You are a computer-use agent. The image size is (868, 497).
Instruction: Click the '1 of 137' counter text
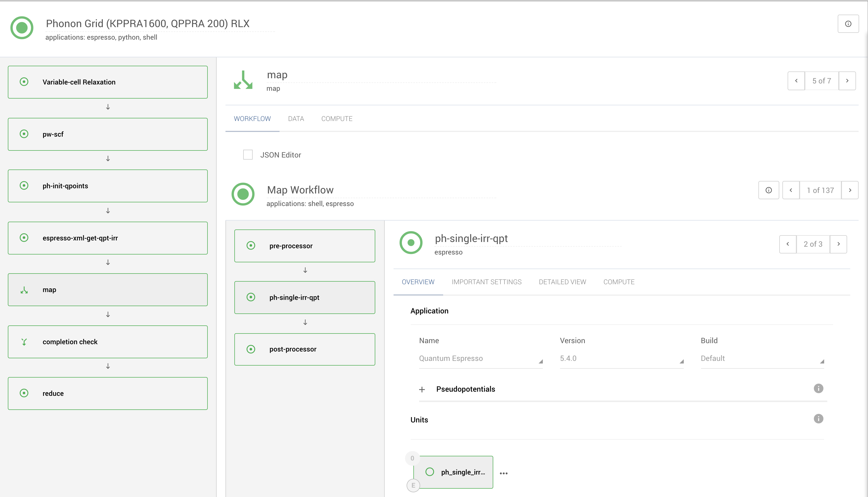(820, 190)
